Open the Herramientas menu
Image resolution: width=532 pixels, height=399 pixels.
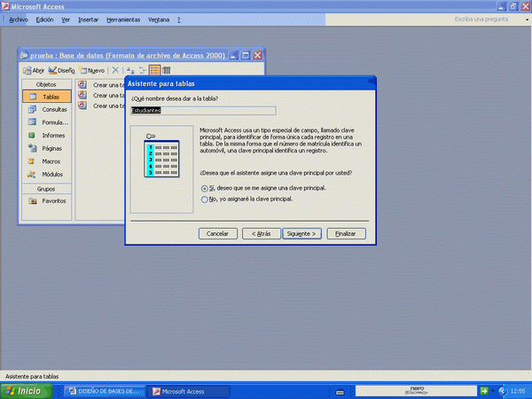[123, 20]
